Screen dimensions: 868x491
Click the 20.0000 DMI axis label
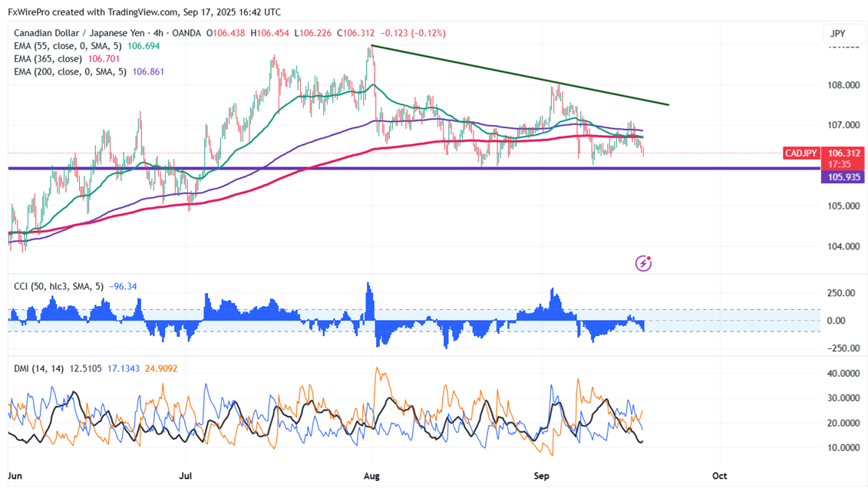(x=843, y=423)
